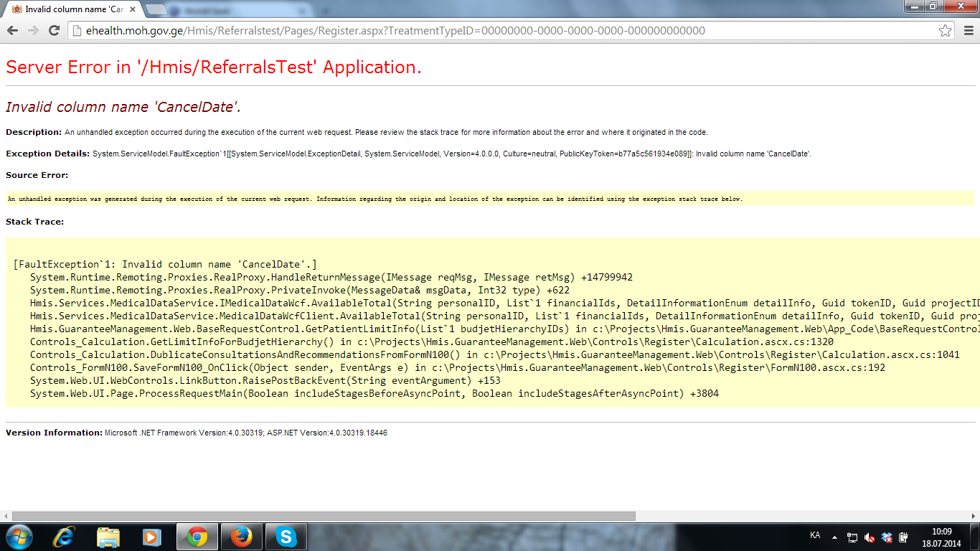Viewport: 980px width, 551px height.
Task: Switch to the second blurred browser tab
Action: click(208, 10)
